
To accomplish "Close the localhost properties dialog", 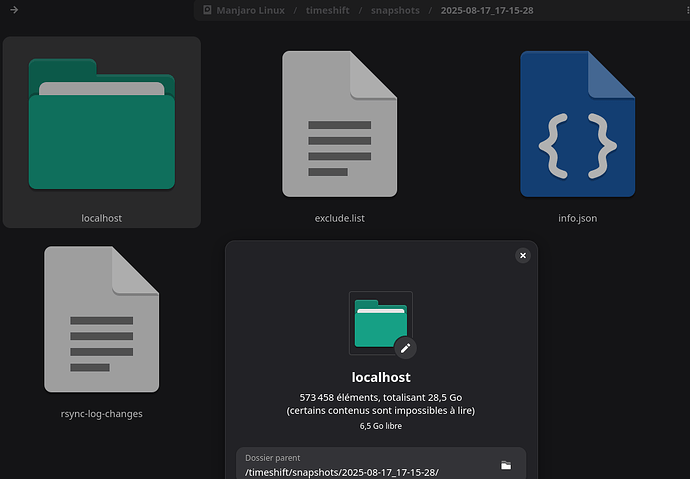I will (x=523, y=256).
